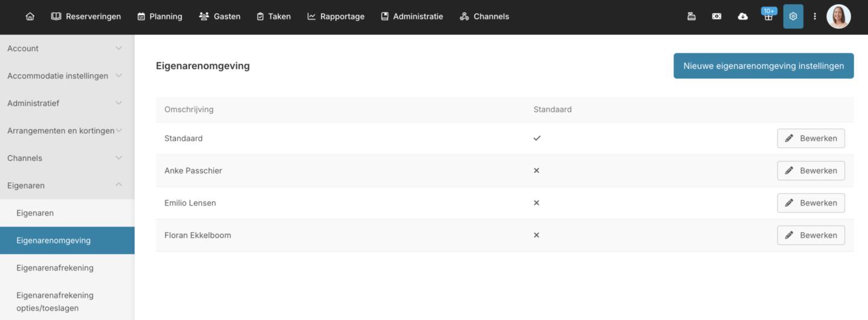Click the home icon in top bar
Viewport: 868px width, 320px height.
30,16
